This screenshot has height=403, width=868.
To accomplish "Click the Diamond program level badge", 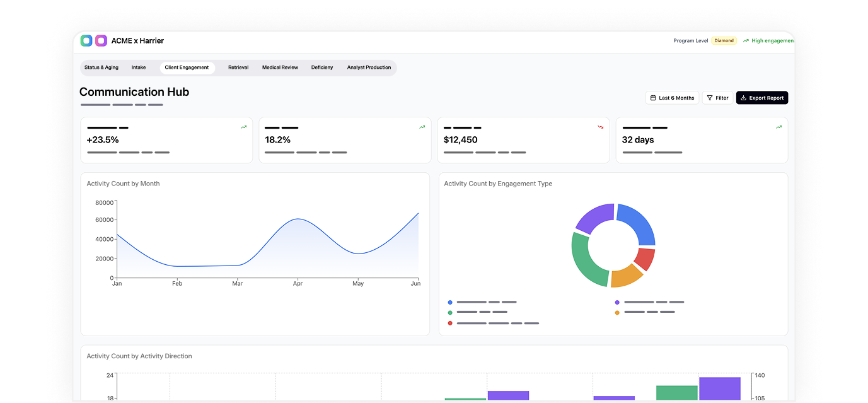I will tap(724, 40).
